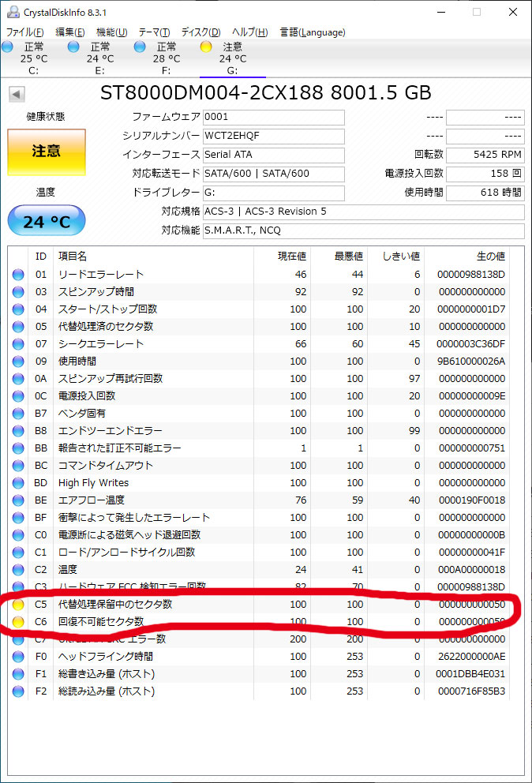Image resolution: width=532 pixels, height=783 pixels.
Task: Select drive E: status indicator at 24 °C
Action: point(73,47)
